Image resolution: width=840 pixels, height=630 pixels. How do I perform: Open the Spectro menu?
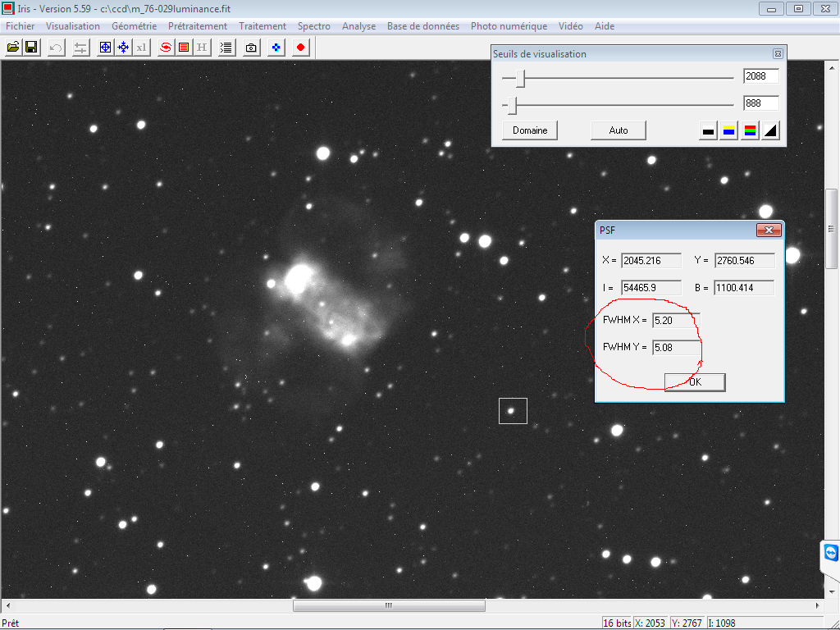coord(314,26)
